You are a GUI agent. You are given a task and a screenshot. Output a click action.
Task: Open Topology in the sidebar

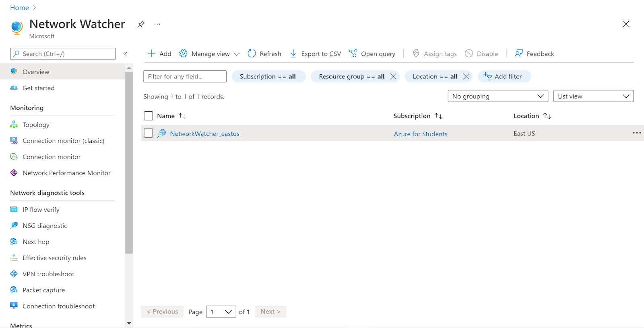[36, 125]
